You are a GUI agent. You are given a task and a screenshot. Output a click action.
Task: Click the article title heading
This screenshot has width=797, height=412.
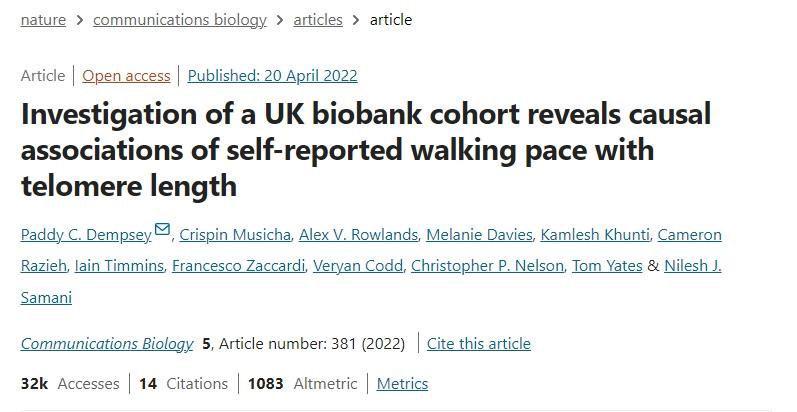tap(366, 150)
